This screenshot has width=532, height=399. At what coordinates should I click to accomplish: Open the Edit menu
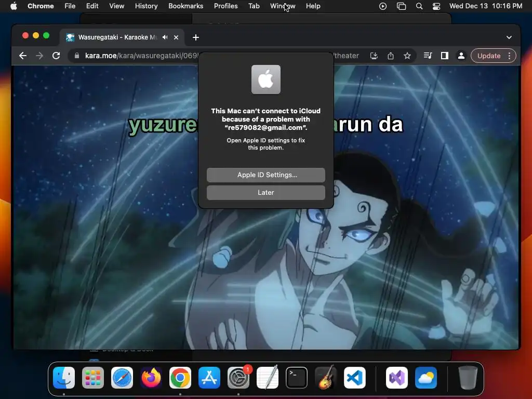(x=92, y=6)
